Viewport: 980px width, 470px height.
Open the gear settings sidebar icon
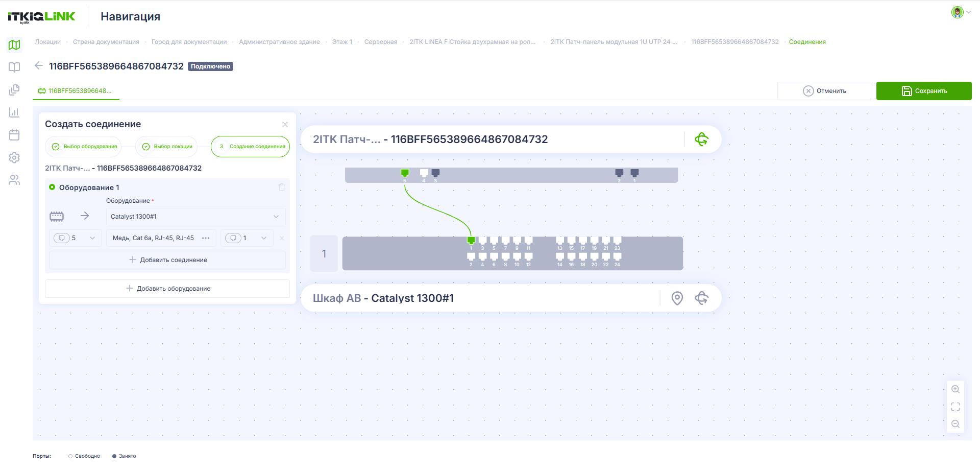pyautogui.click(x=14, y=157)
